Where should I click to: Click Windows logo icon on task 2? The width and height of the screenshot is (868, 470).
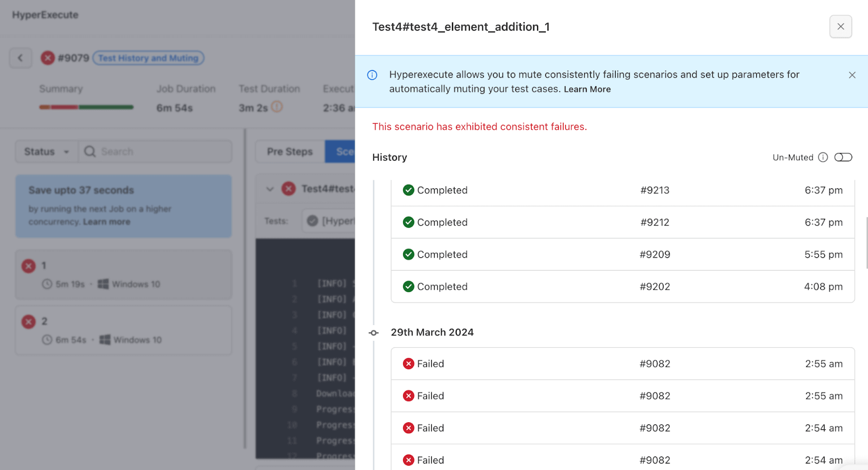105,340
